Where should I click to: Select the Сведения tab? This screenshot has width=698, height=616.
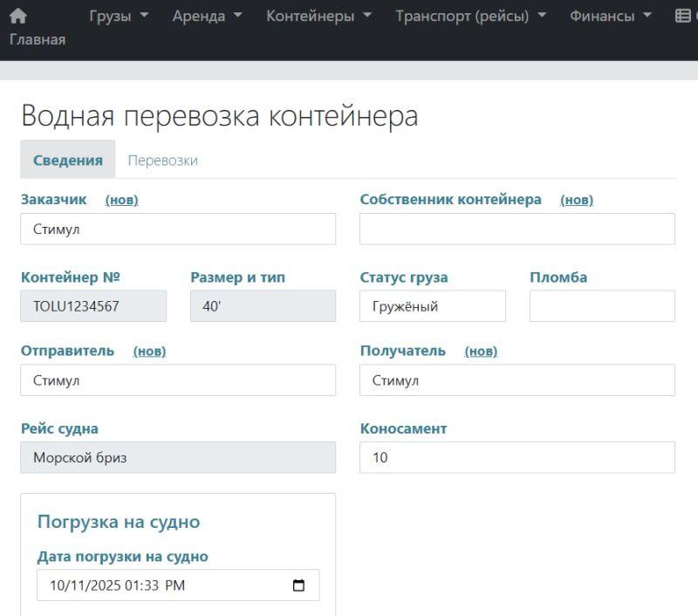pyautogui.click(x=68, y=161)
